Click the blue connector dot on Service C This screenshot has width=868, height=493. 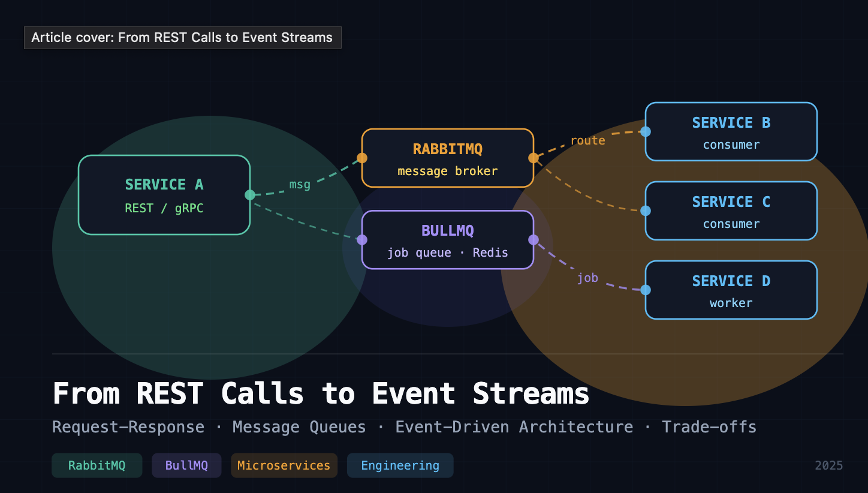(x=646, y=211)
